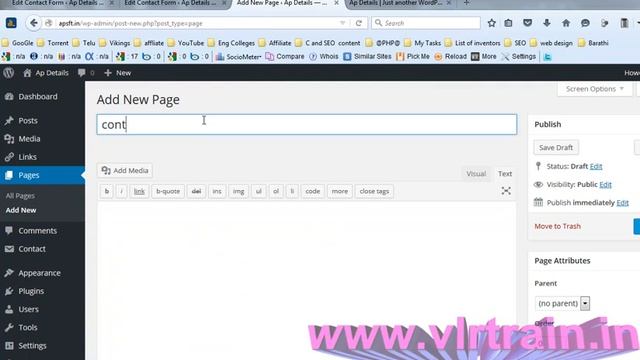Open comments bubble in admin bar
The image size is (640, 360).
point(86,73)
